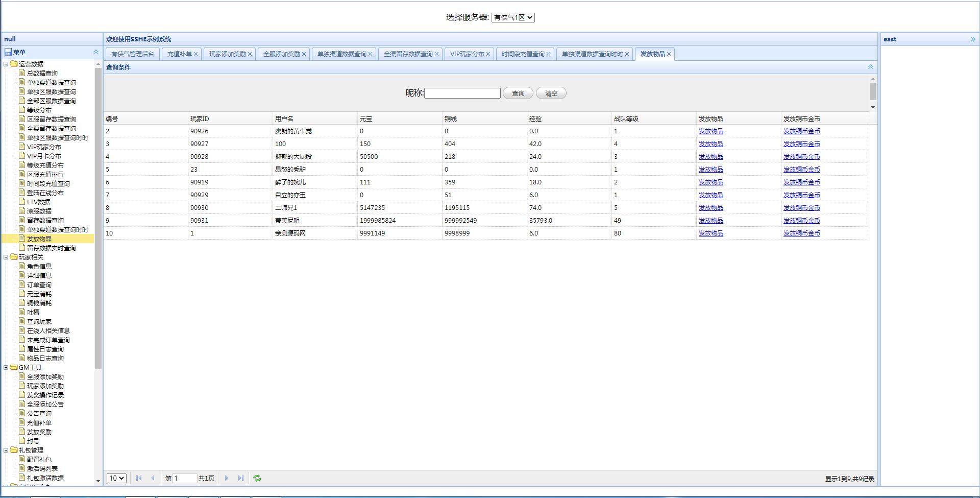Viewport: 980px width, 498px height.
Task: Open the page size dropdown
Action: (x=116, y=478)
